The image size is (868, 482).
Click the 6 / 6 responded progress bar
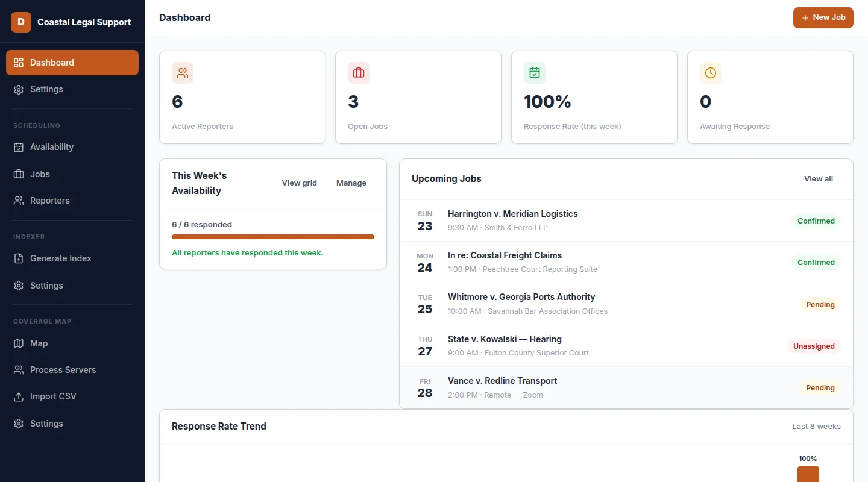[273, 237]
